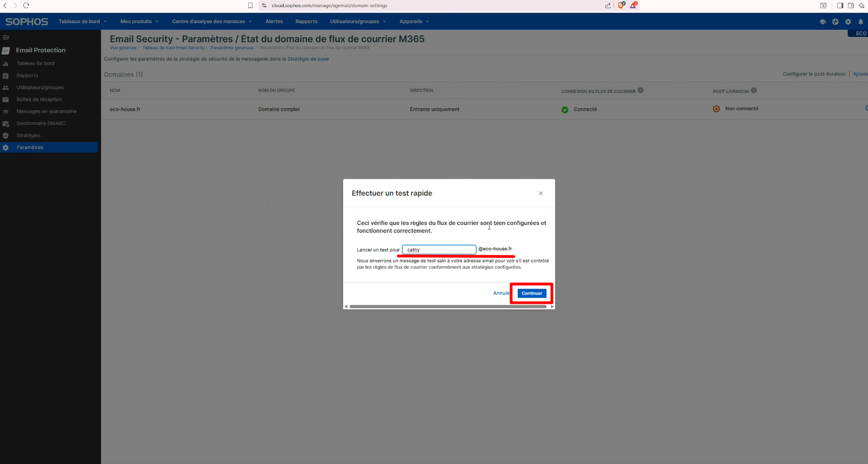The image size is (868, 464).
Task: Reload the page with refresh icon
Action: point(26,6)
